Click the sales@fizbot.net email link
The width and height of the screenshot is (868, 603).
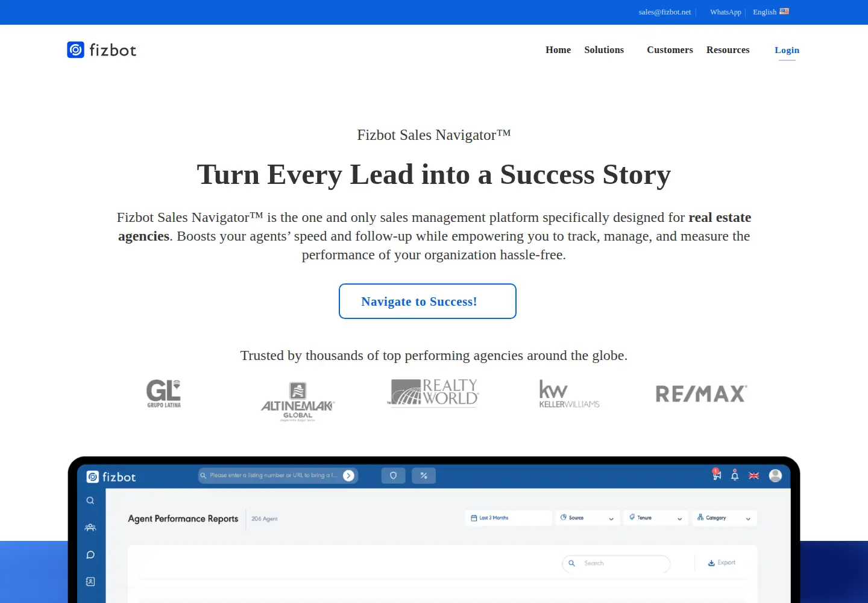tap(665, 12)
